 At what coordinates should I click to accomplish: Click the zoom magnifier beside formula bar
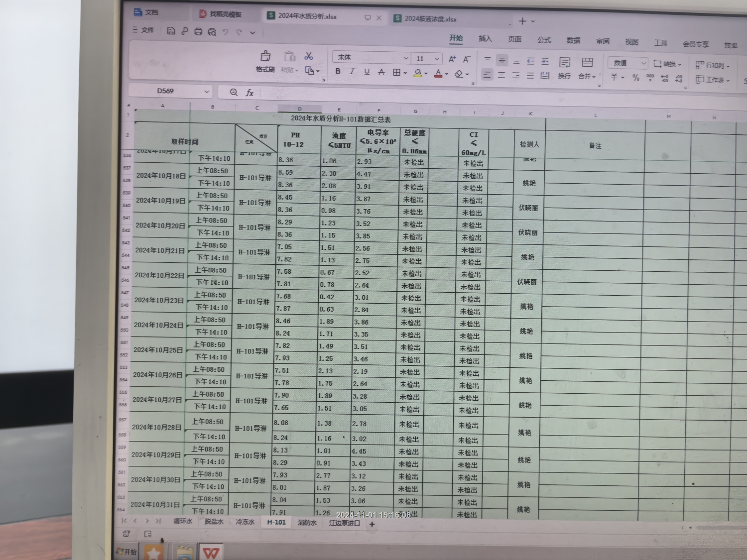(234, 92)
